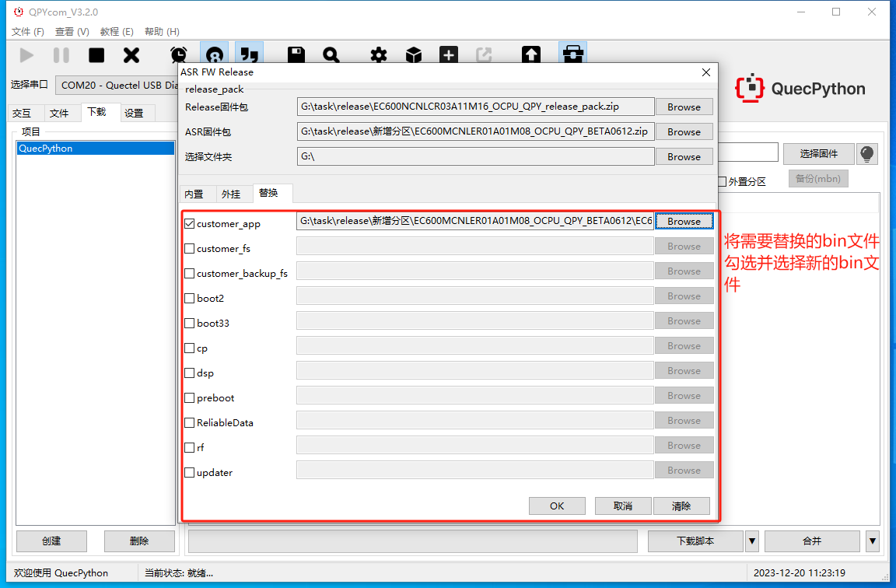Check the rf checkbox
Image resolution: width=896 pixels, height=588 pixels.
[190, 447]
